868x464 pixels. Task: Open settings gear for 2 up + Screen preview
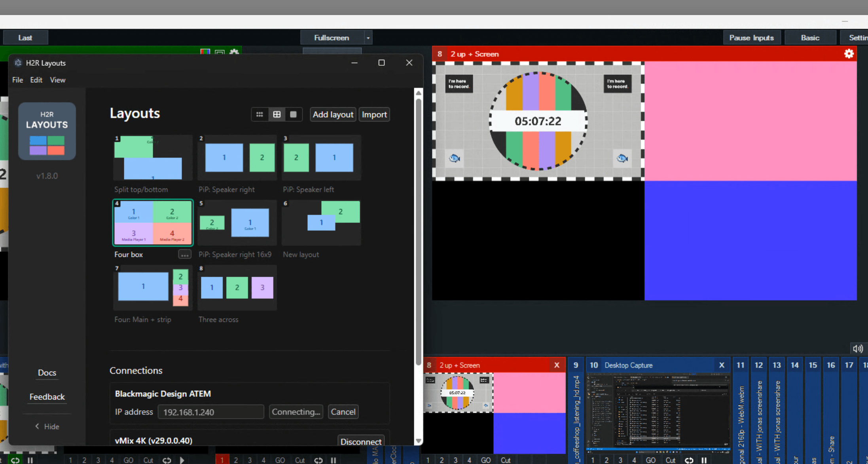[849, 54]
